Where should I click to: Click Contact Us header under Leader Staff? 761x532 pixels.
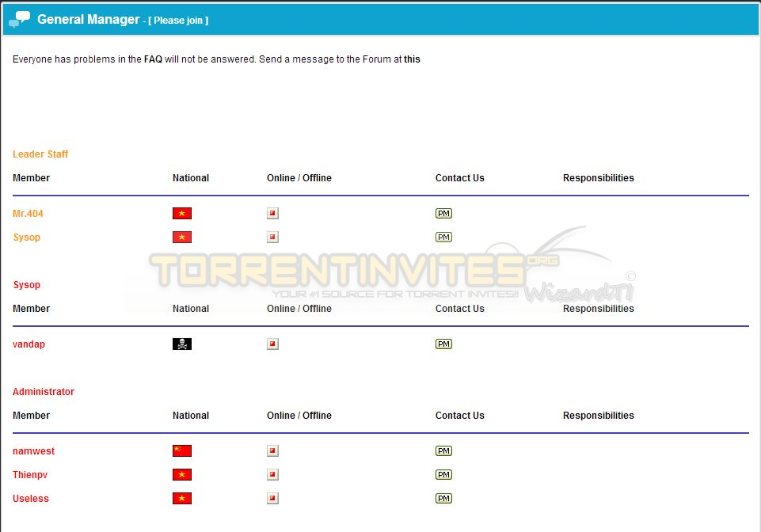(x=459, y=178)
